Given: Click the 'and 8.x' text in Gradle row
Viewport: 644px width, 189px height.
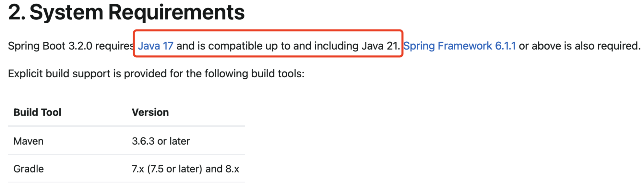Looking at the screenshot, I should 222,169.
